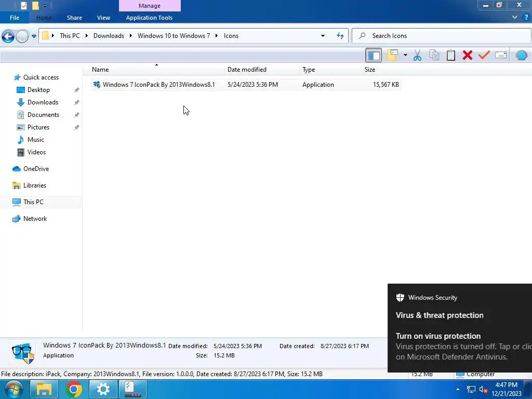
Task: Create a new folder from the toolbar
Action: 393,55
